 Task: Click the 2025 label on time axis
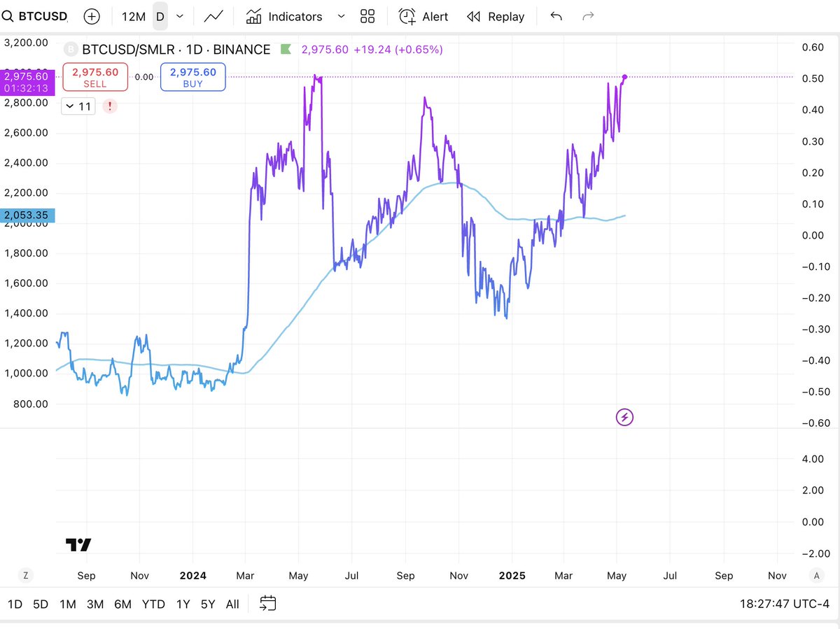[x=511, y=575]
